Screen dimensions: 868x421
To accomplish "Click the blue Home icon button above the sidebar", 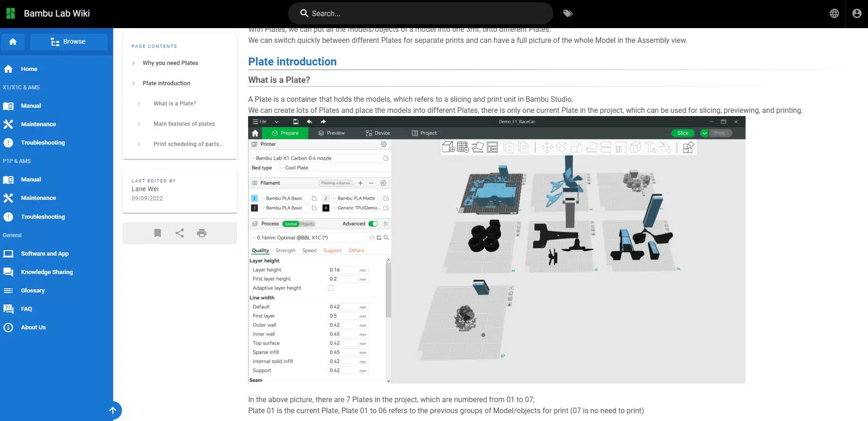I will point(13,42).
